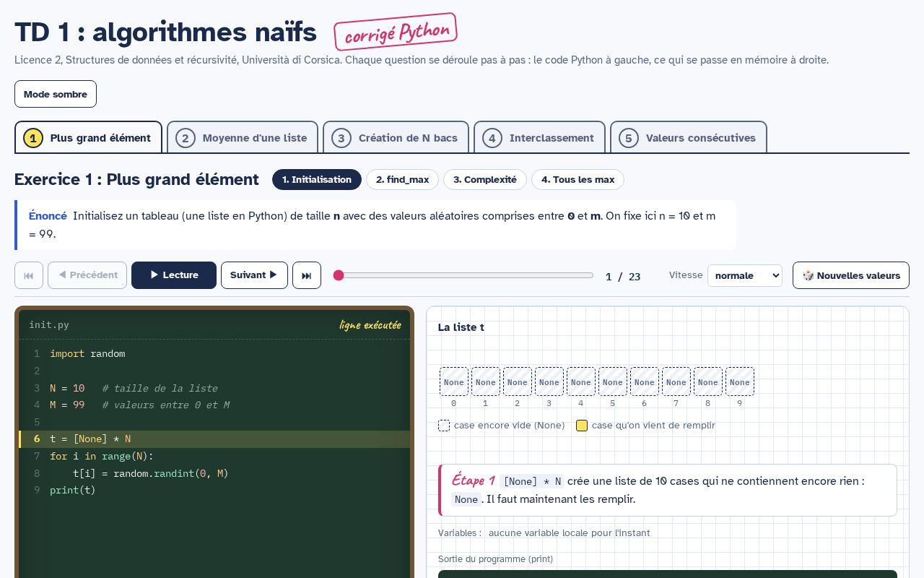
Task: Click the 1. Initialisation pill
Action: (x=317, y=179)
